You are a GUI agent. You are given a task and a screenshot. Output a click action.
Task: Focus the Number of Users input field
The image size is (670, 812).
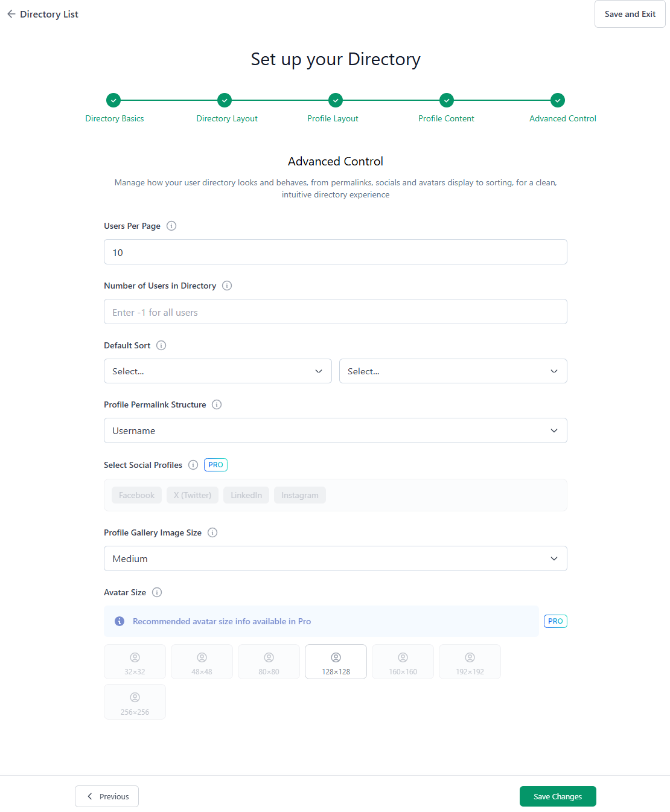click(x=335, y=312)
